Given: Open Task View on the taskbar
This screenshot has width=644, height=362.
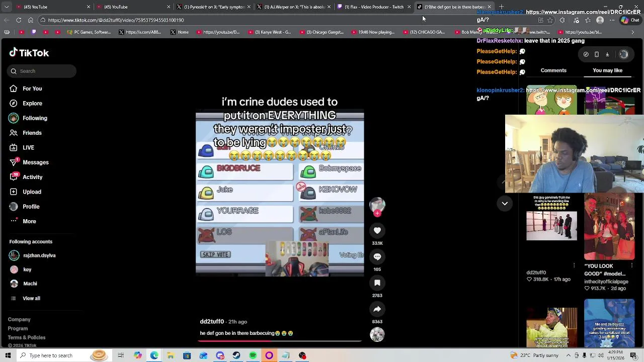Looking at the screenshot, I should [x=121, y=355].
